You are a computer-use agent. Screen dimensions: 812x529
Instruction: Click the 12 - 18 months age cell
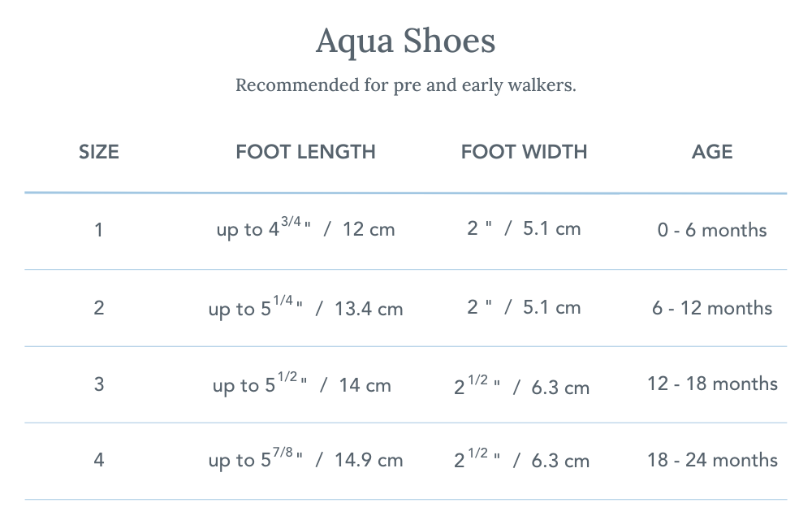[x=712, y=384]
